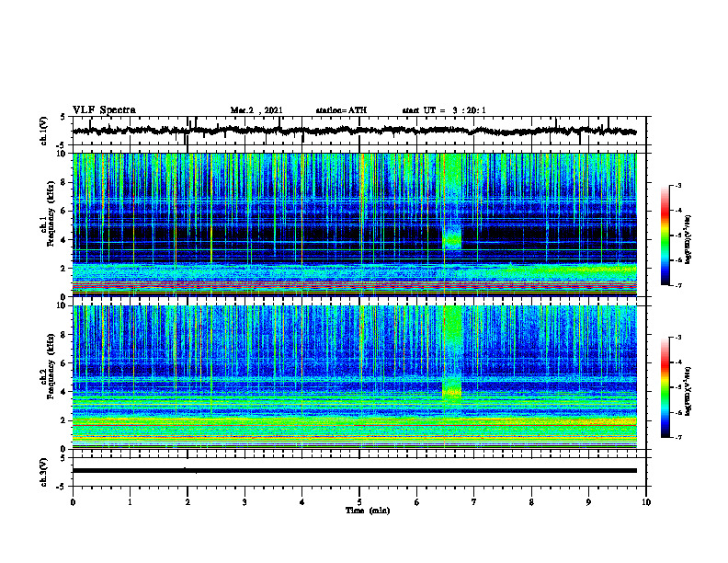
Task: Click the time axis tick label 10
Action: pyautogui.click(x=646, y=502)
